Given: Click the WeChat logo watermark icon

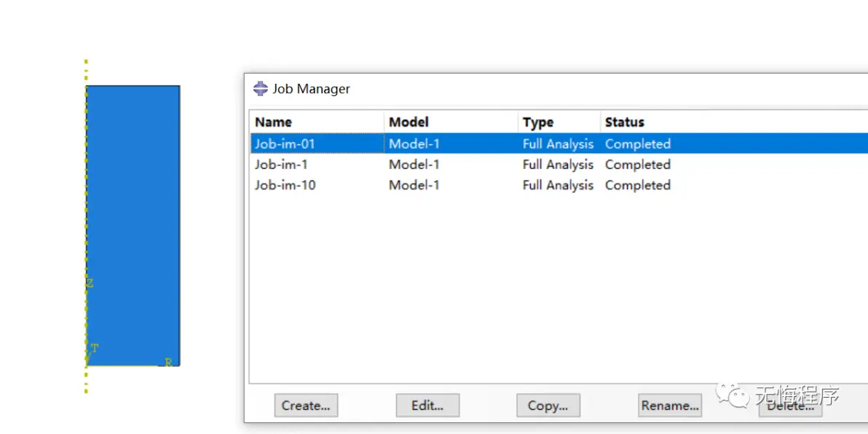Looking at the screenshot, I should [x=731, y=395].
